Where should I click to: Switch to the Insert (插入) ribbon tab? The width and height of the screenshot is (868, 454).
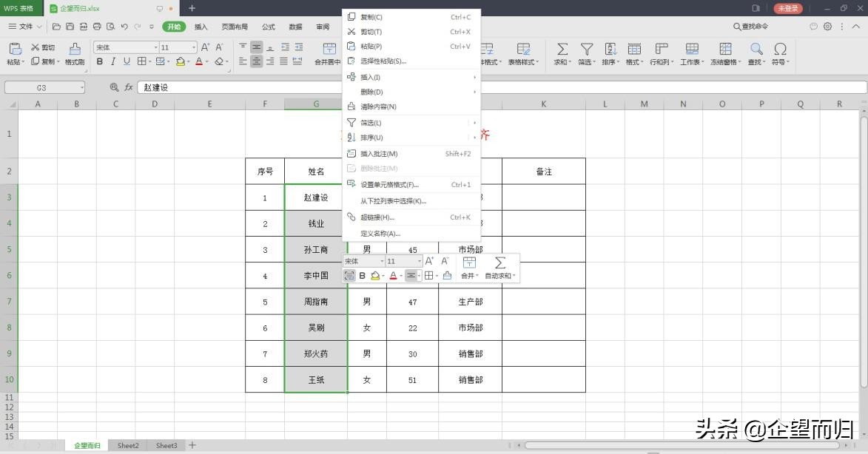[201, 27]
